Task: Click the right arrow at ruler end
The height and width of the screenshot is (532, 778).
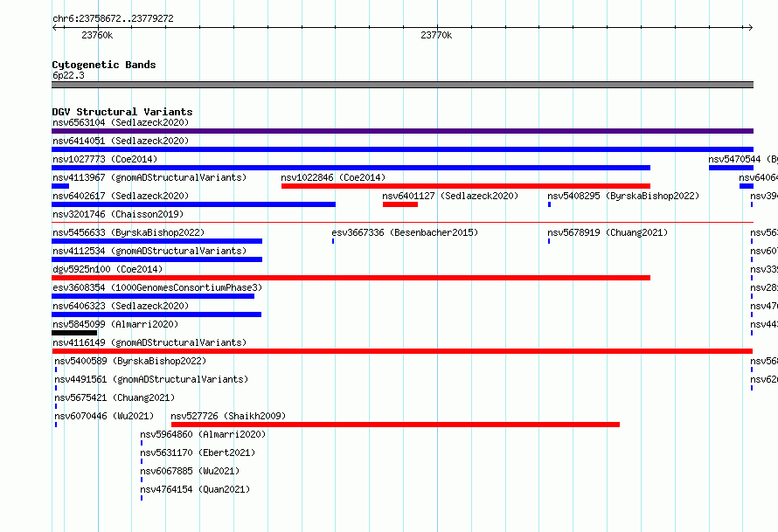Action: pos(750,28)
